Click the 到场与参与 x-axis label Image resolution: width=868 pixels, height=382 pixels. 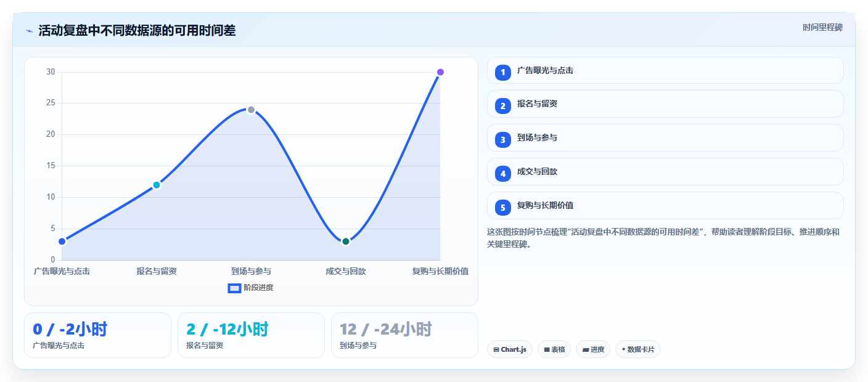(x=251, y=271)
